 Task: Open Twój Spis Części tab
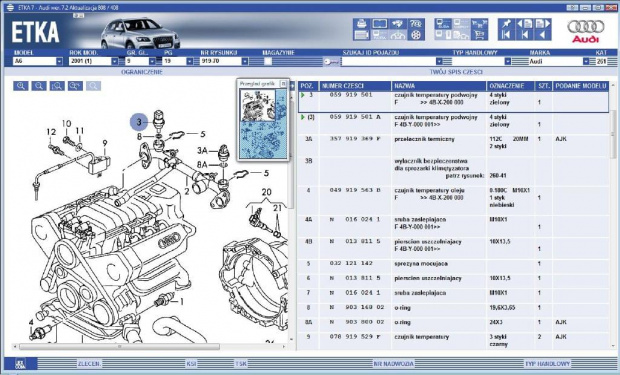(x=456, y=72)
